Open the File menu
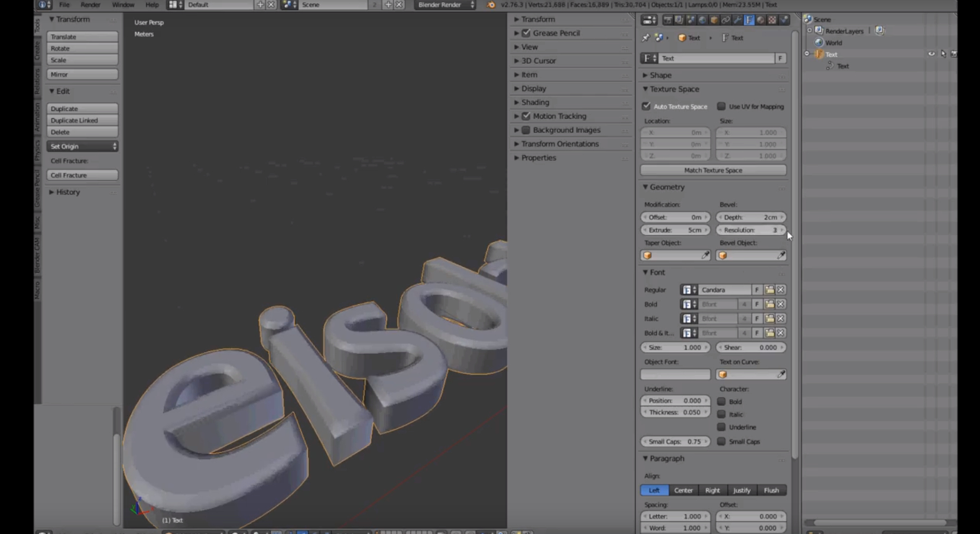The height and width of the screenshot is (534, 980). pyautogui.click(x=64, y=5)
